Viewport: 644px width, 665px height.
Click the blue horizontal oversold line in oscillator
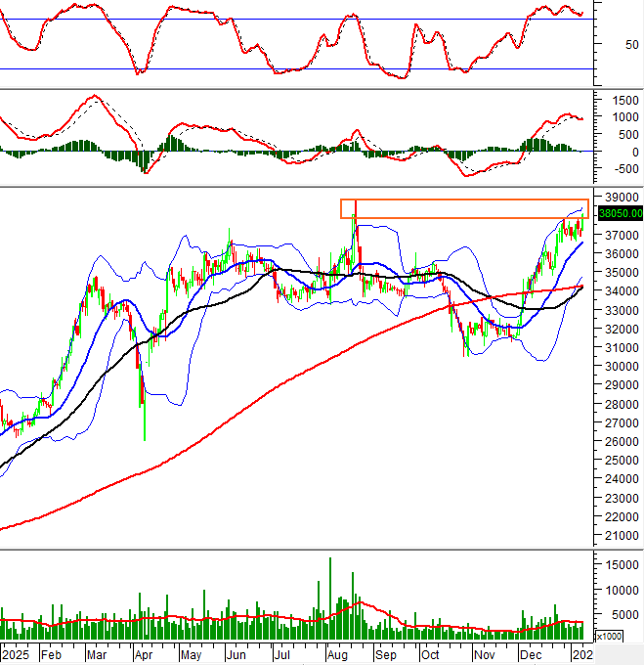tap(293, 68)
